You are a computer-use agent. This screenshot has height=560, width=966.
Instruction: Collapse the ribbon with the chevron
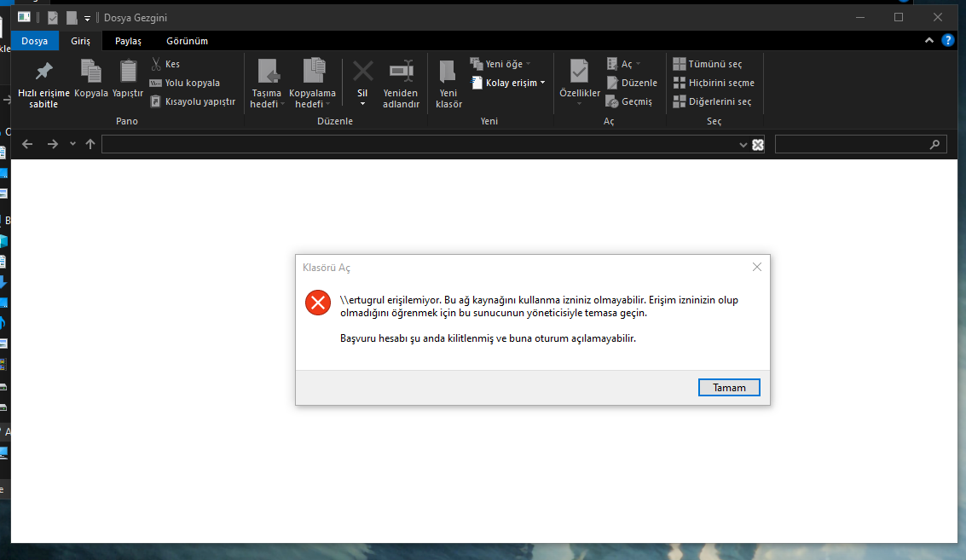(x=929, y=41)
